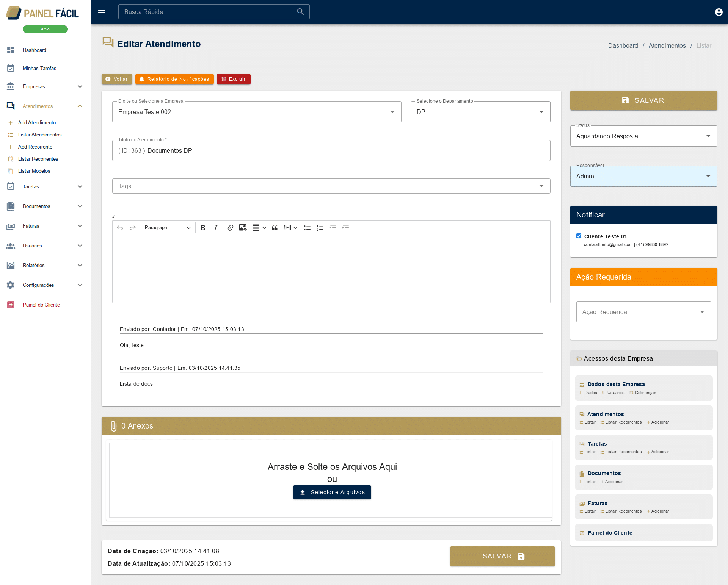Screen dimensions: 728x585
Task: Click the insert link icon
Action: (230, 228)
